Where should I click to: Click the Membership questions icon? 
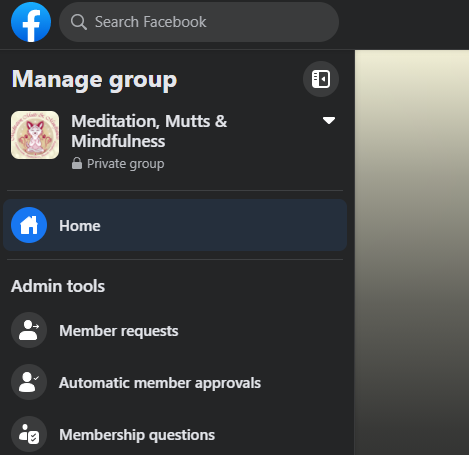pos(29,434)
